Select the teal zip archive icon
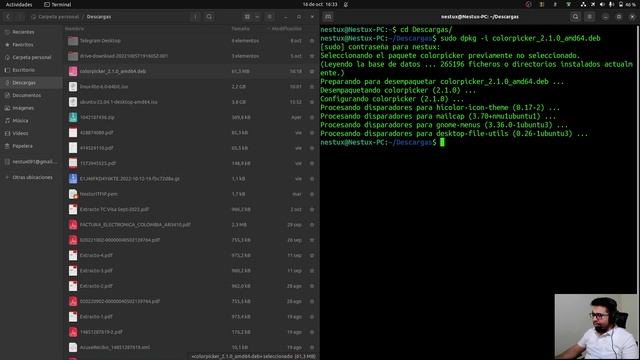 tap(73, 117)
